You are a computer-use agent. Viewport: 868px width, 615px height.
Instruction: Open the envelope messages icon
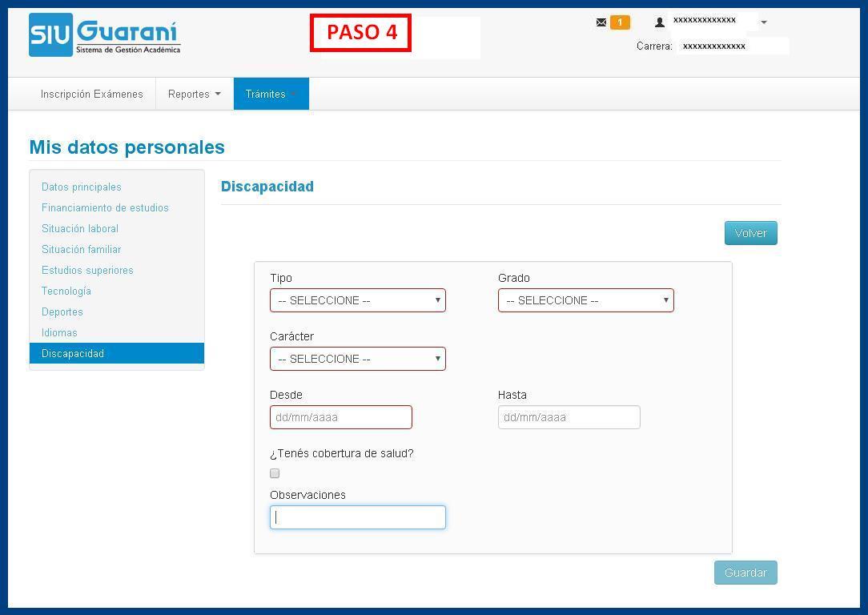601,22
